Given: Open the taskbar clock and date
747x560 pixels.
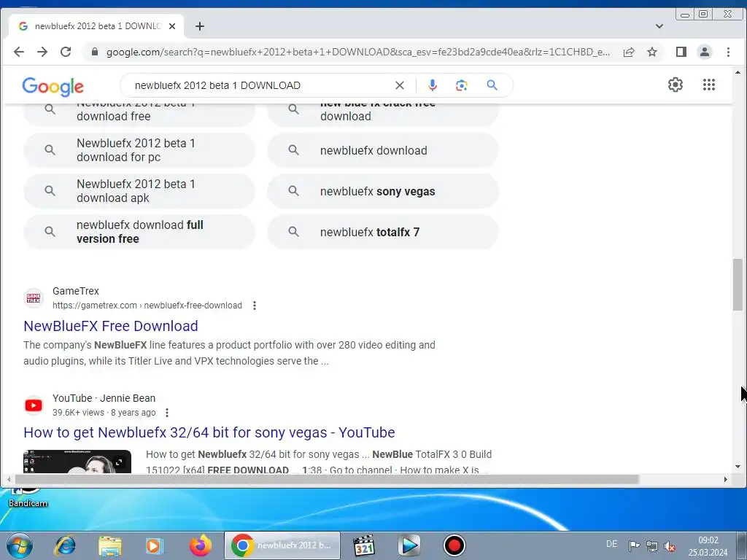Looking at the screenshot, I should pos(708,546).
